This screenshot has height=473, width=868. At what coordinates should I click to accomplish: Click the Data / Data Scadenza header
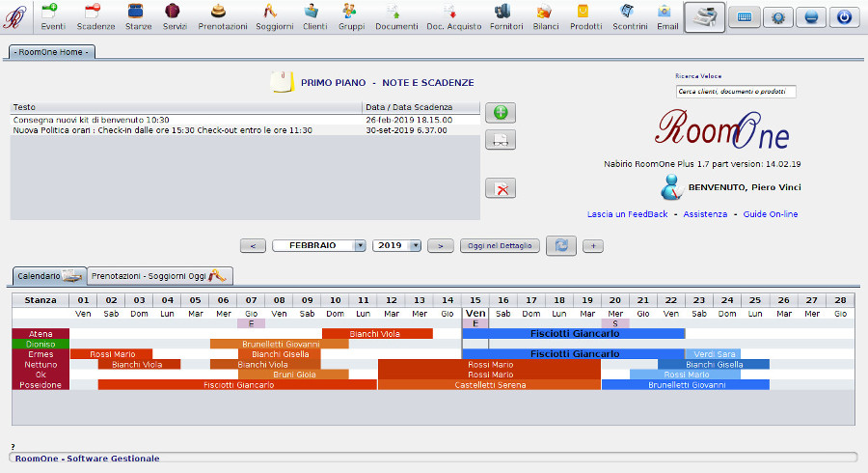[421, 107]
